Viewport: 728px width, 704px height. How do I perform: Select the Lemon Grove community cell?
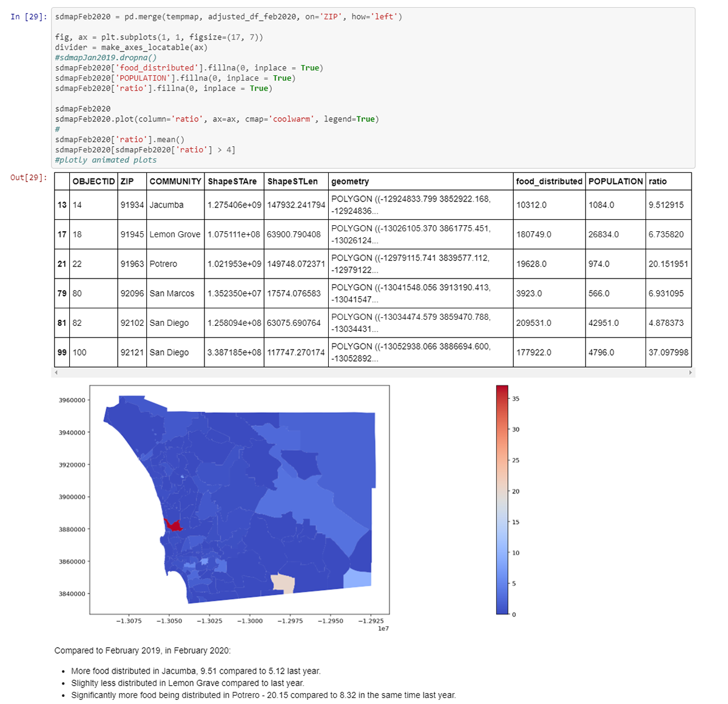tap(175, 234)
